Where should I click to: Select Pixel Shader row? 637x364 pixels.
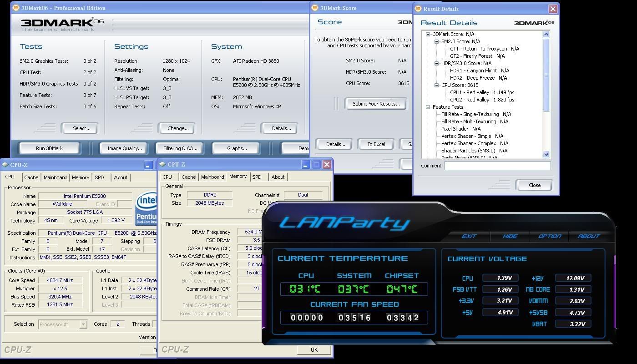461,129
